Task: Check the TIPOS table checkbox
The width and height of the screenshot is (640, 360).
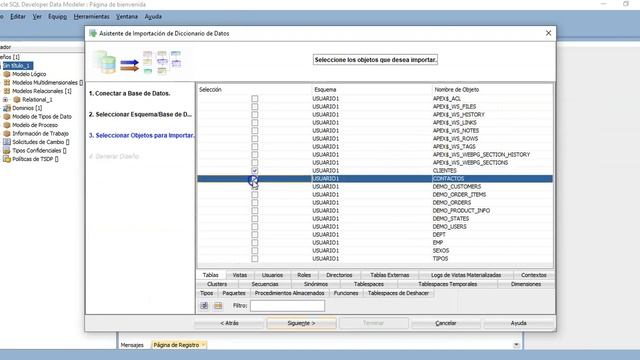Action: 255,259
